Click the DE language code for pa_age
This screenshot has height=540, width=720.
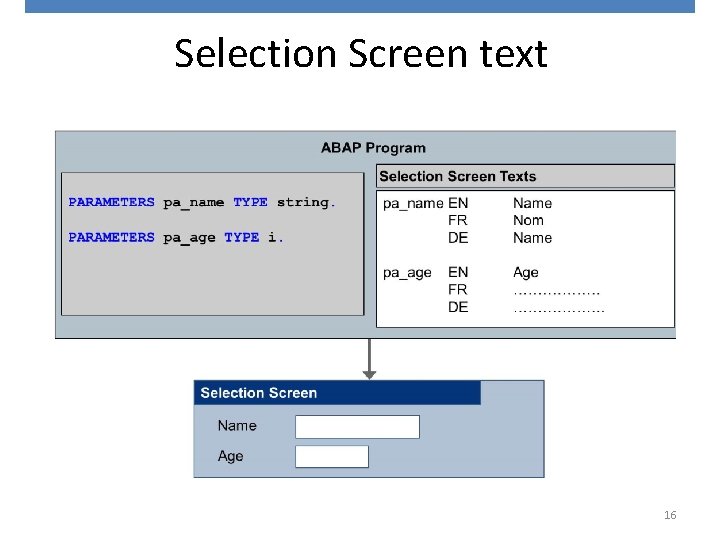pyautogui.click(x=458, y=307)
